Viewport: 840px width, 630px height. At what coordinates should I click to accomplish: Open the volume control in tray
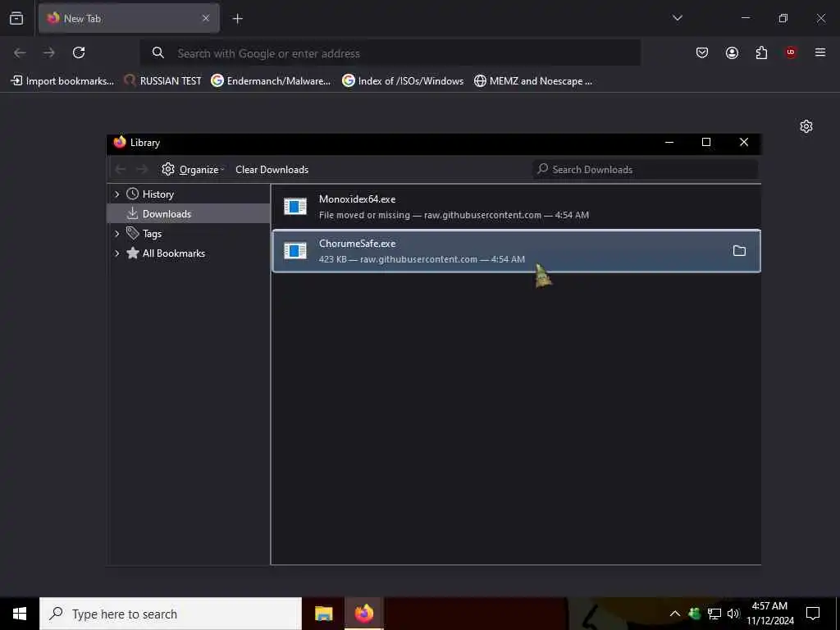(733, 614)
